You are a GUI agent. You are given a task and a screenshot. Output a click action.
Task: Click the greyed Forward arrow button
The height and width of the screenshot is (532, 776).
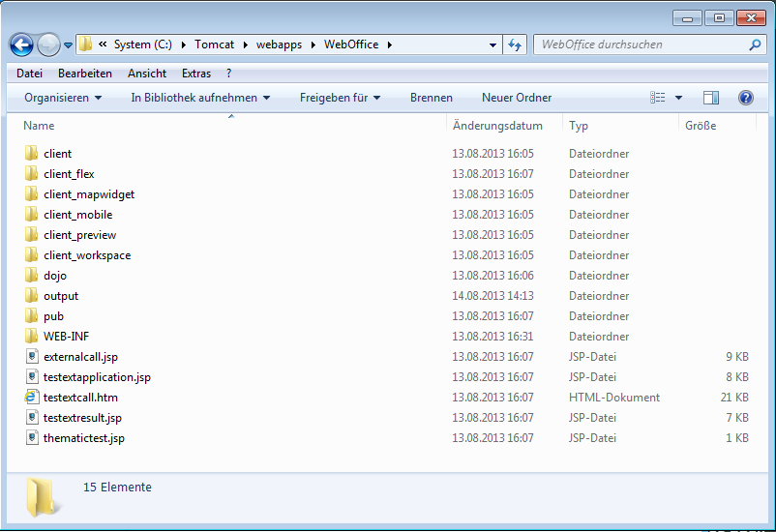coord(48,45)
